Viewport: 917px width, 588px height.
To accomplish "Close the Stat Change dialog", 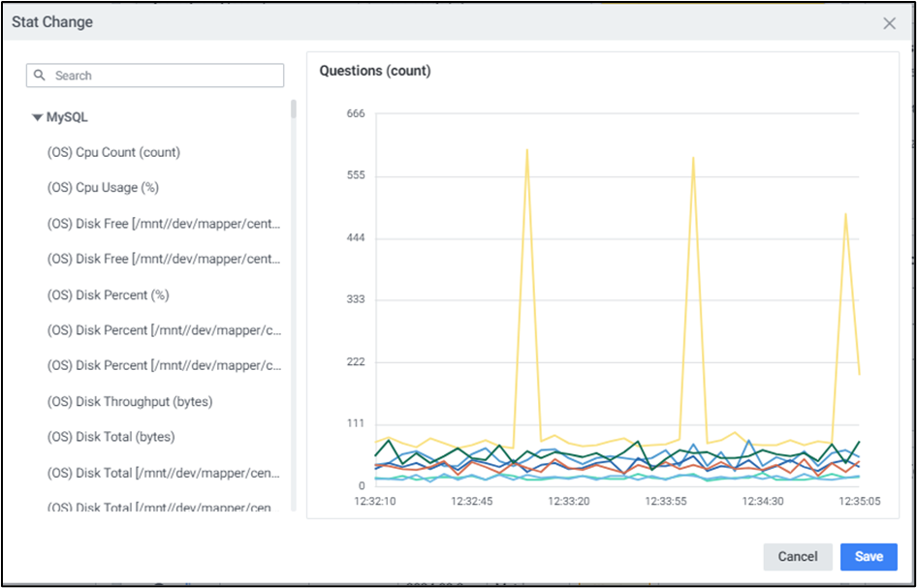I will 889,23.
